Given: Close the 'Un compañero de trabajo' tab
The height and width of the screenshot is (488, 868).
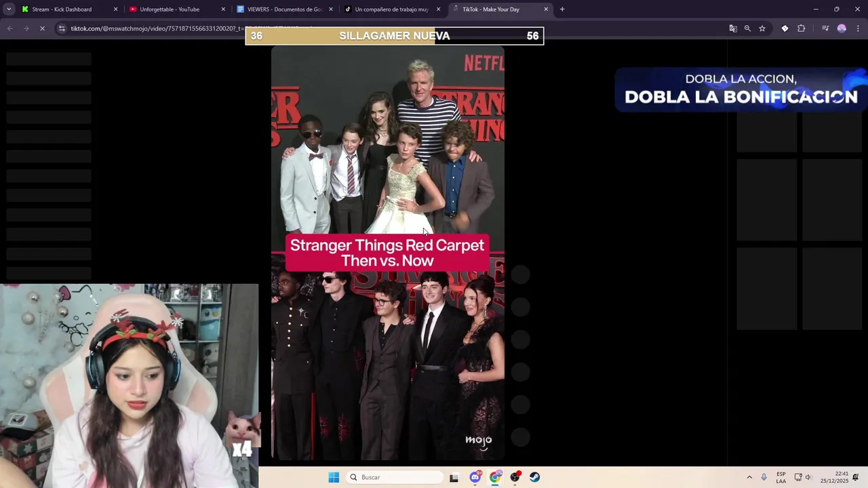Looking at the screenshot, I should [x=439, y=9].
